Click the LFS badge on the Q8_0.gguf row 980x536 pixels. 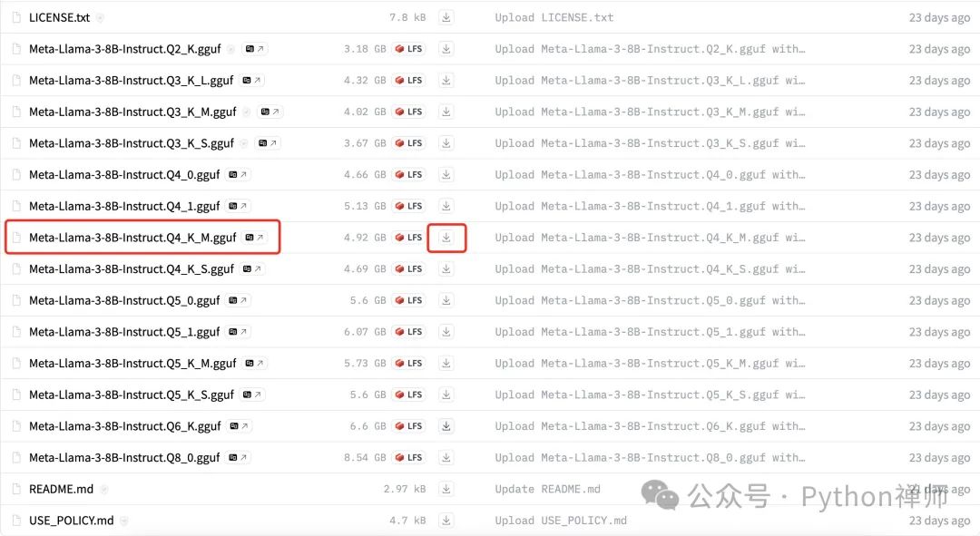point(408,457)
